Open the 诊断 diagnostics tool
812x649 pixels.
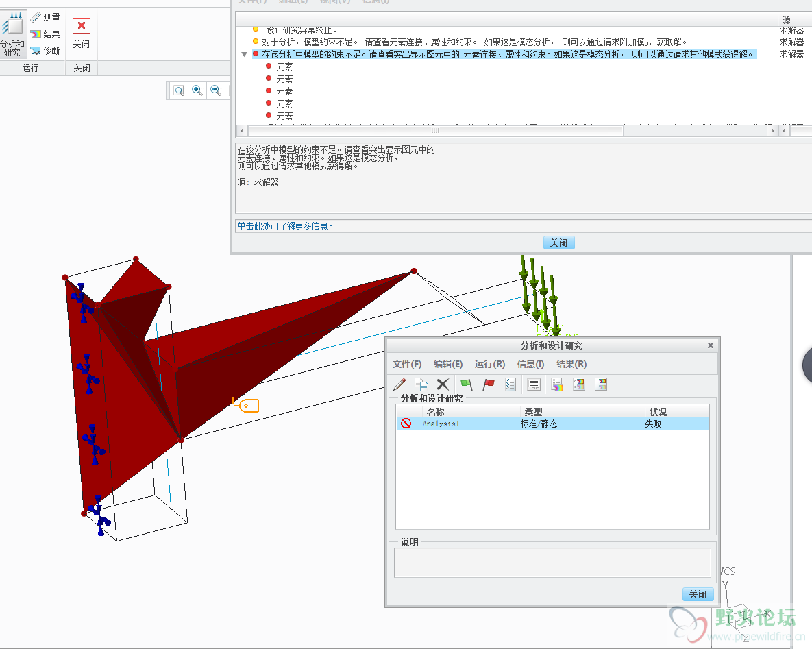pyautogui.click(x=46, y=51)
